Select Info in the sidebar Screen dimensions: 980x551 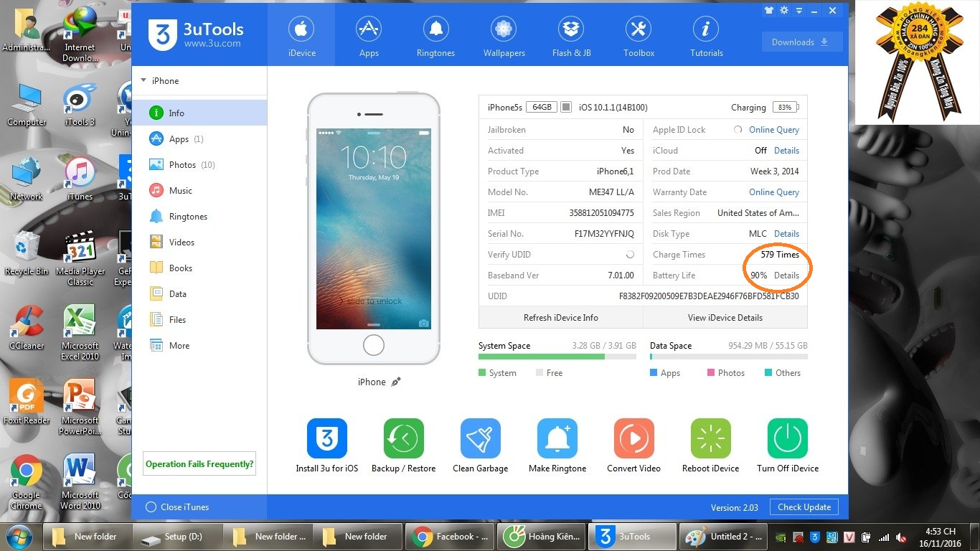[199, 113]
